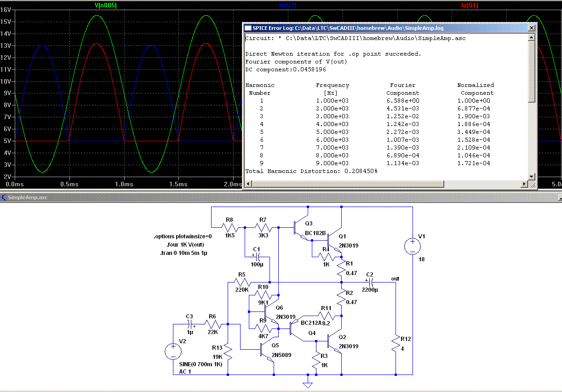
Task: Select resistor R5 220K symbol
Action: pyautogui.click(x=242, y=282)
